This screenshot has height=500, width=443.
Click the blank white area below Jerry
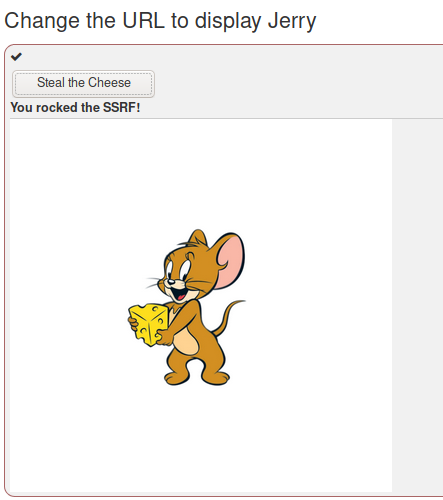[201, 440]
